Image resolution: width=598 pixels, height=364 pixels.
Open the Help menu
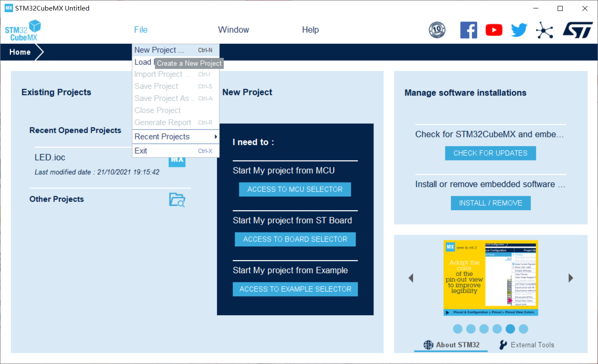pyautogui.click(x=310, y=30)
